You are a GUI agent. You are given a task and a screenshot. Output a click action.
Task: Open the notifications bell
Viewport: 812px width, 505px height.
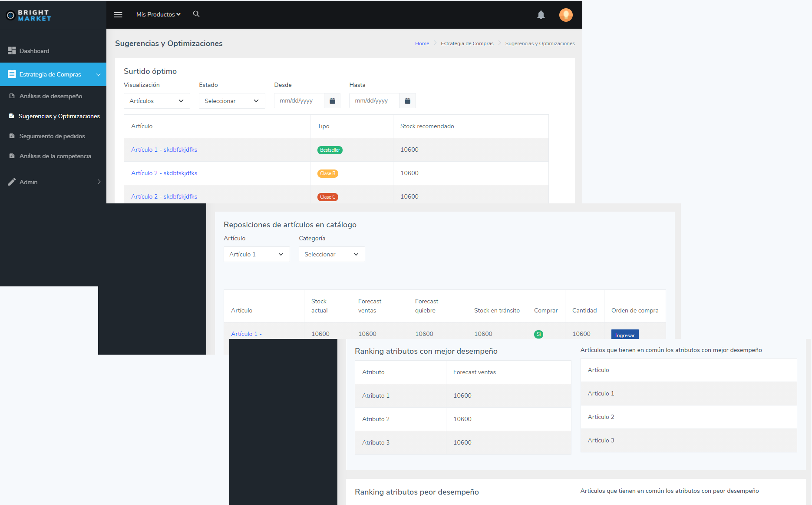pyautogui.click(x=541, y=15)
